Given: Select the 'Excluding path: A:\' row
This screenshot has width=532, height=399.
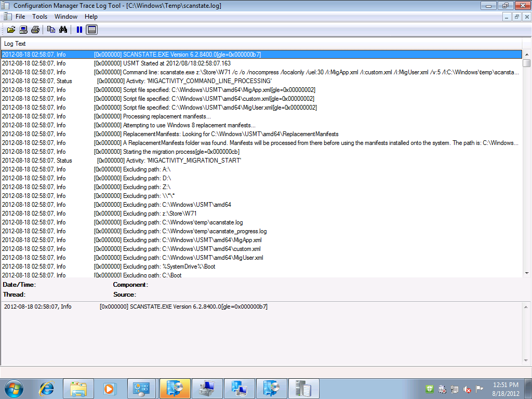Looking at the screenshot, I should [261, 169].
